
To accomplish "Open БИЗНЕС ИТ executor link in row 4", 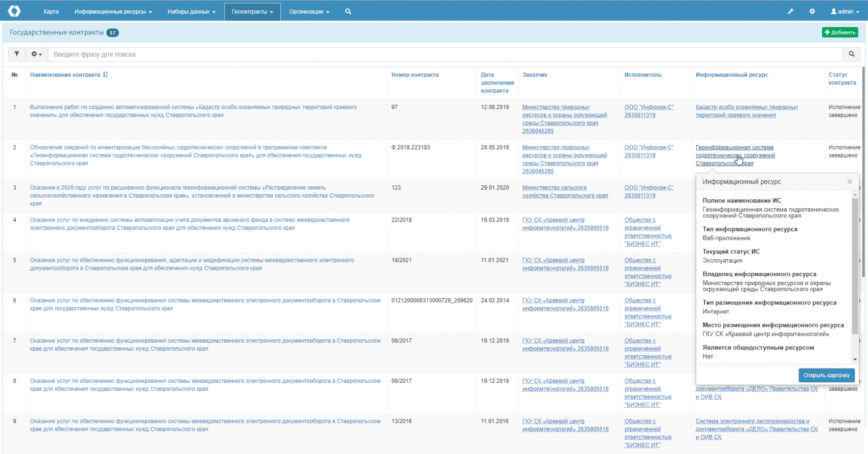I will point(648,232).
